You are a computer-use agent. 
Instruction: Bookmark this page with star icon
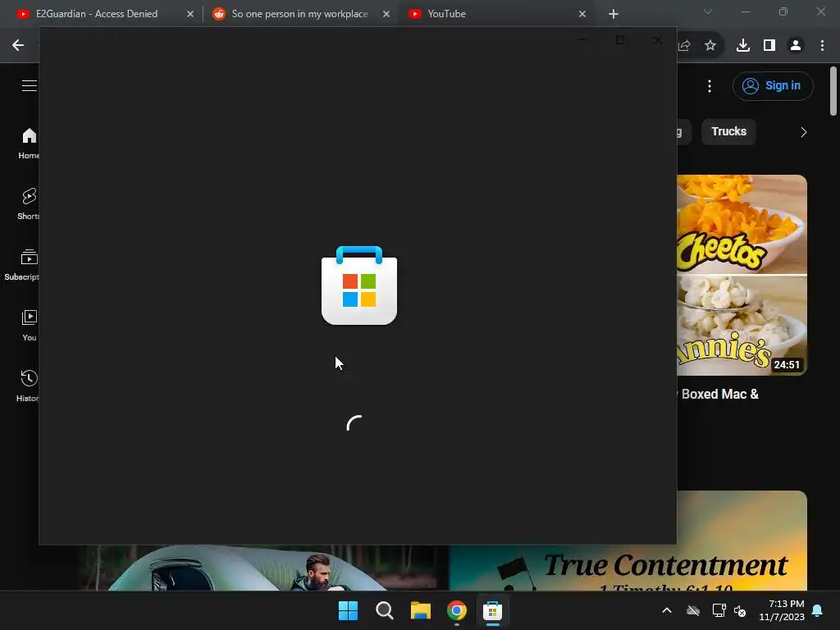pyautogui.click(x=710, y=46)
